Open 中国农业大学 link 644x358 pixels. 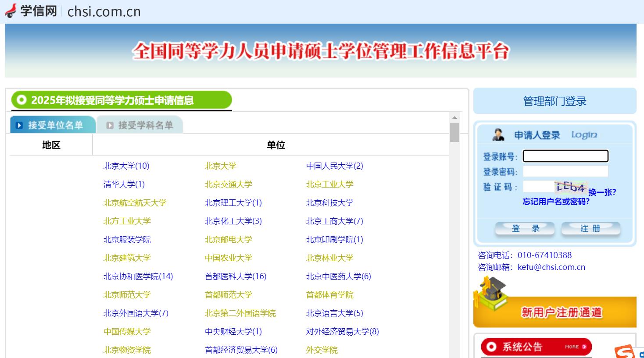tap(229, 258)
